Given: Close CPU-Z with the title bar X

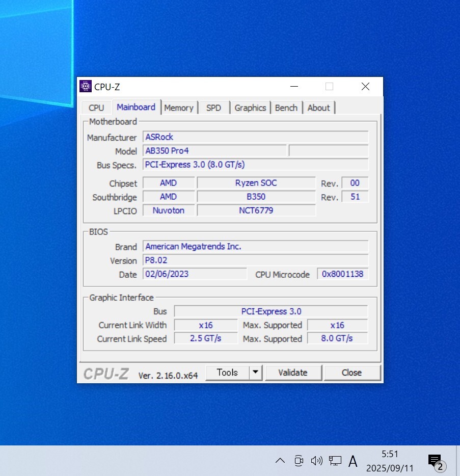Looking at the screenshot, I should pyautogui.click(x=365, y=87).
